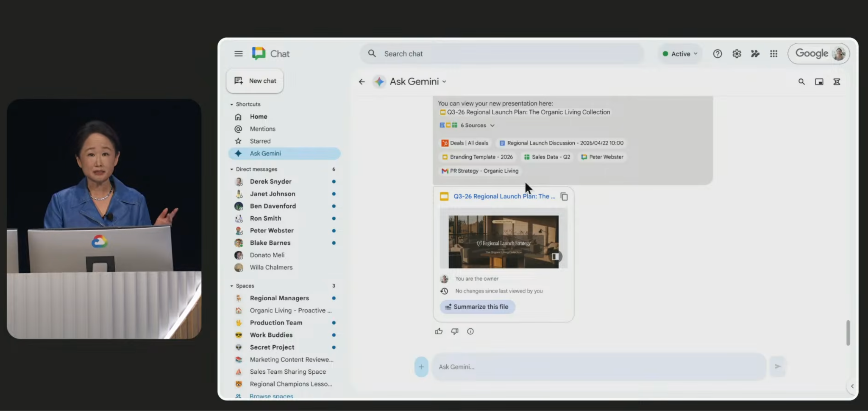868x411 pixels.
Task: Type in the Ask Gemini input field
Action: pyautogui.click(x=598, y=367)
